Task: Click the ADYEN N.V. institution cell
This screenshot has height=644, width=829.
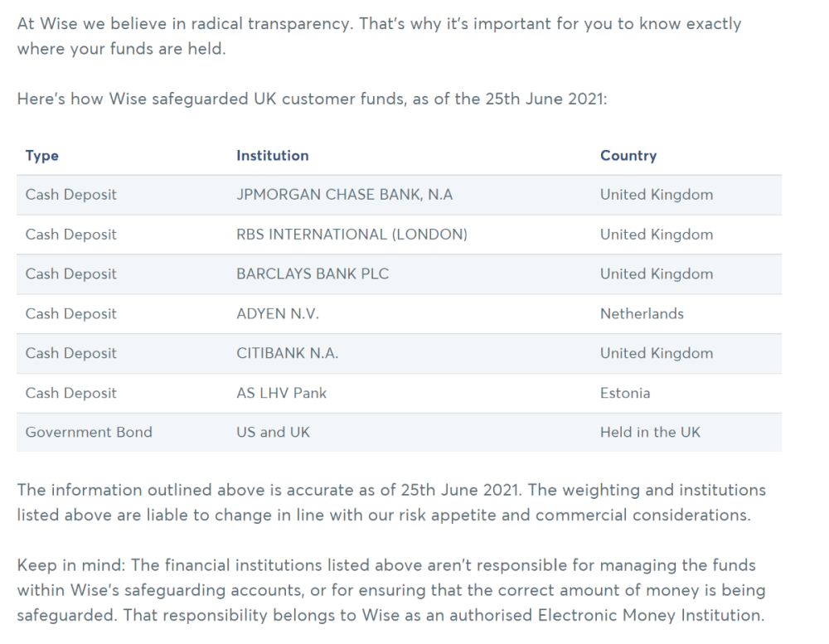Action: (x=277, y=314)
